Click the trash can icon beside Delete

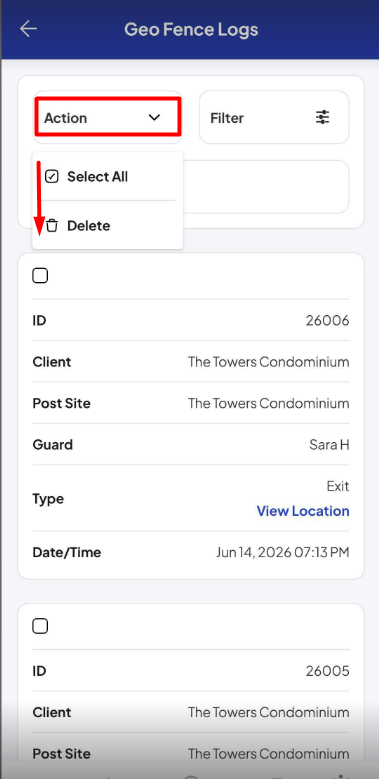click(x=52, y=226)
